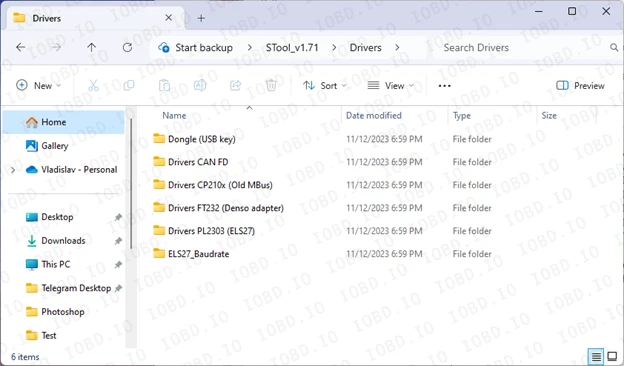The image size is (624, 366).
Task: Select the Dongle (USB key) folder icon
Action: click(159, 138)
